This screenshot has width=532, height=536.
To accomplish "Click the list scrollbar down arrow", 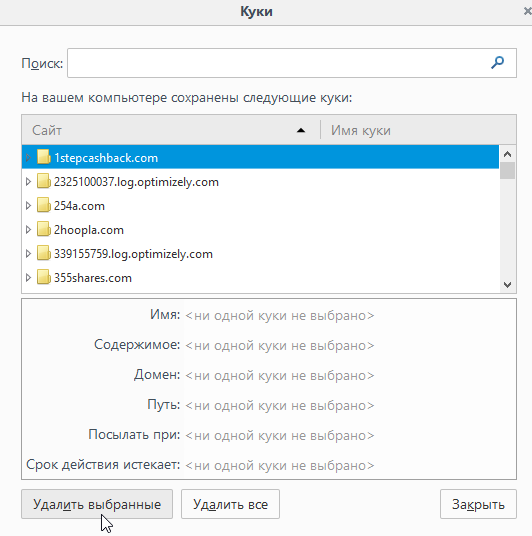I will tap(507, 284).
